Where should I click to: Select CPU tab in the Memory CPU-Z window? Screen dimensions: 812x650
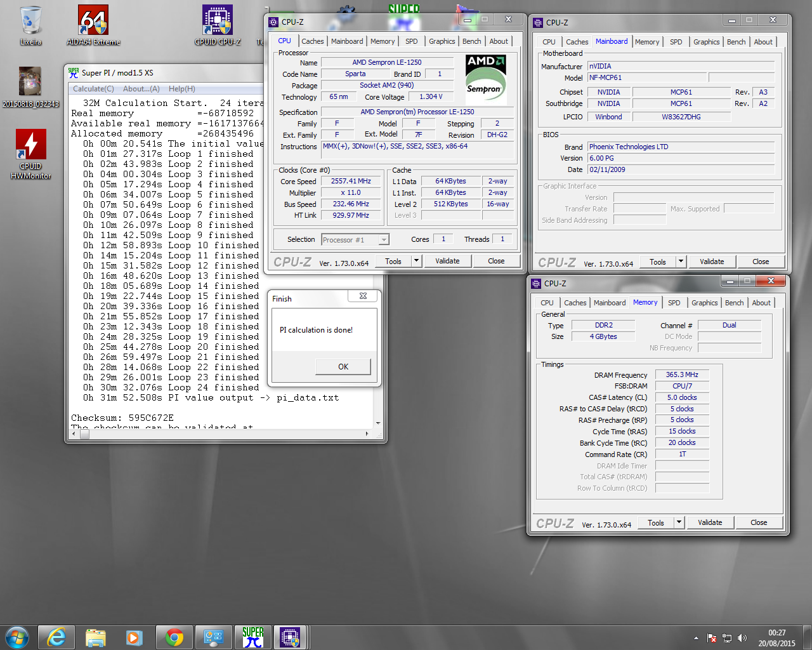pyautogui.click(x=547, y=303)
